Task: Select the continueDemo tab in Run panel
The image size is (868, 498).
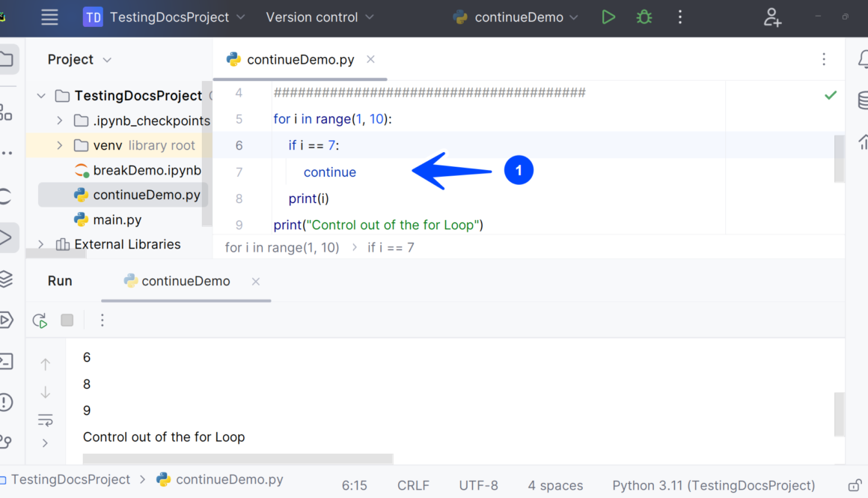Action: 186,282
